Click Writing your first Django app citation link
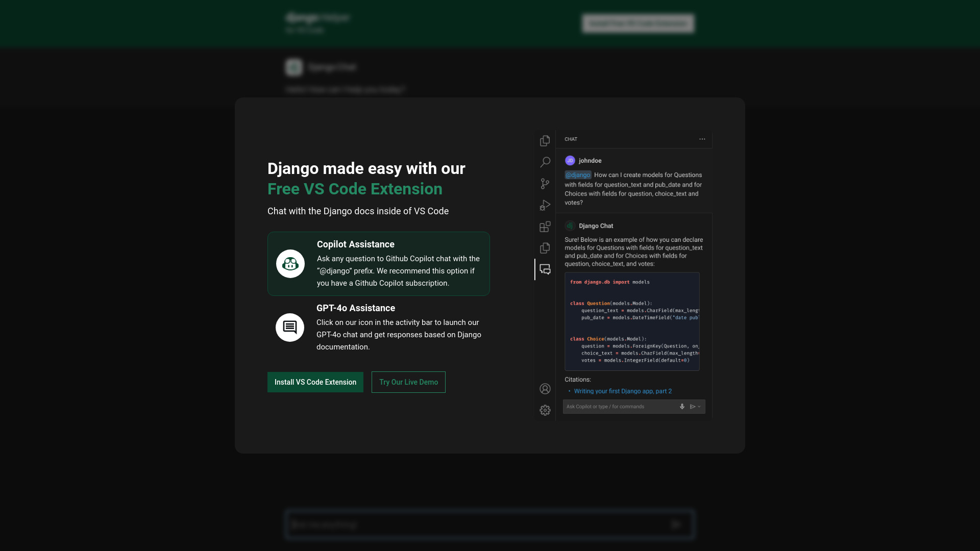 coord(623,391)
